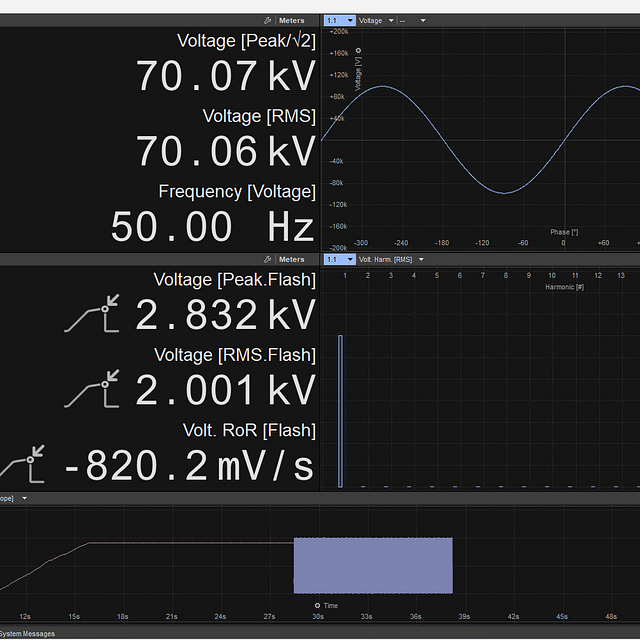Click the 50.00 Hz frequency reading
Image resolution: width=640 pixels, height=640 pixels.
click(212, 227)
